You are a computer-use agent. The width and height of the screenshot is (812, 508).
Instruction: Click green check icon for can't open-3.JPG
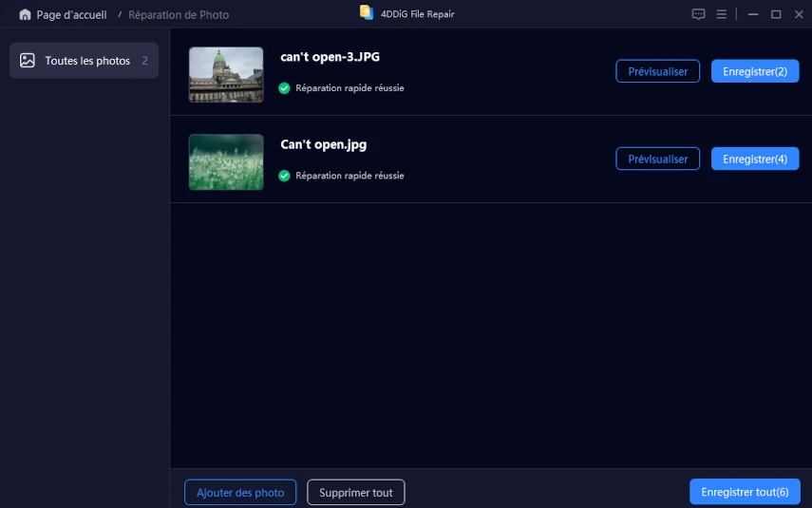pyautogui.click(x=284, y=88)
